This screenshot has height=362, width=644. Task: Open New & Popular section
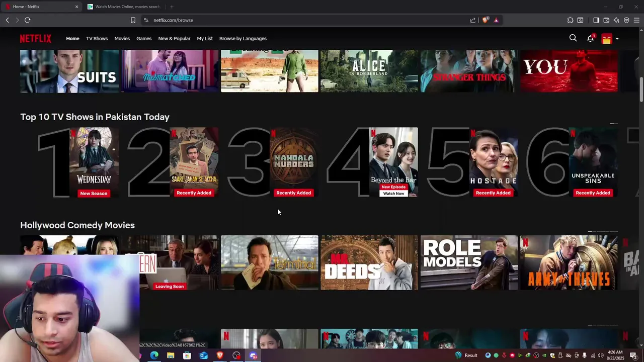coord(174,39)
